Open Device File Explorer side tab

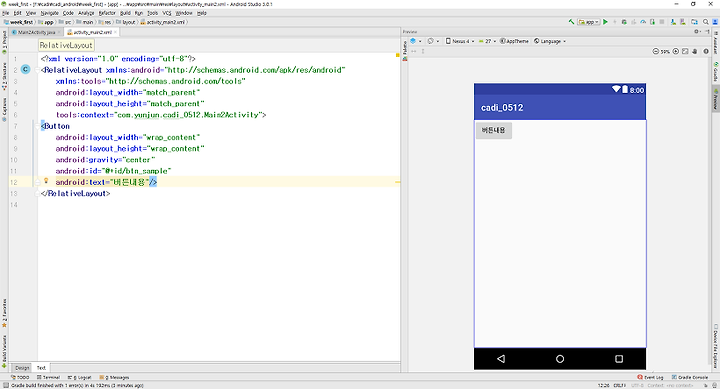coord(715,346)
